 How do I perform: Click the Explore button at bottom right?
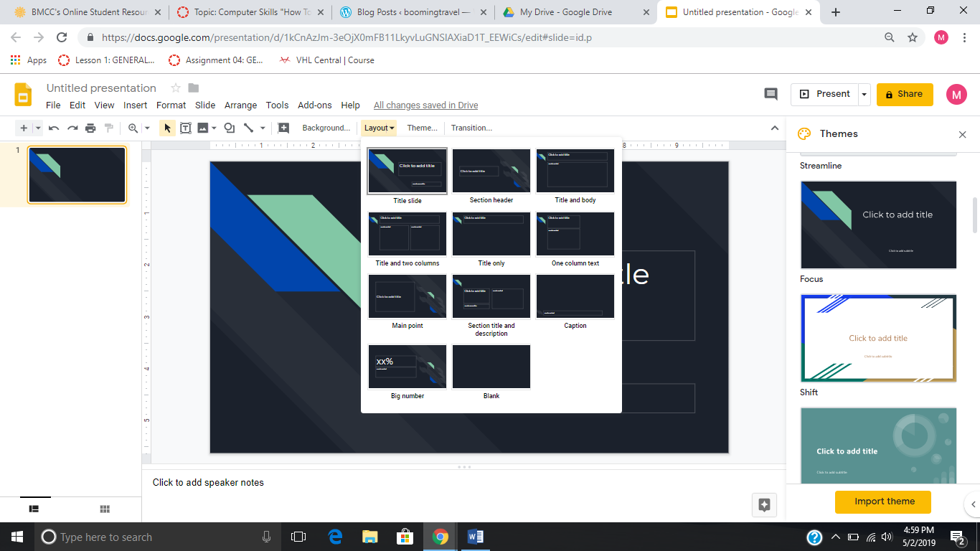(764, 504)
